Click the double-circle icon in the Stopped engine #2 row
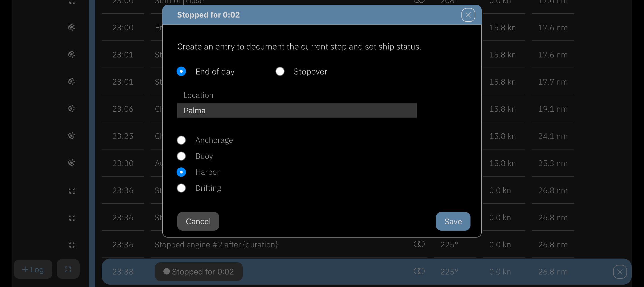The height and width of the screenshot is (287, 644). point(419,244)
